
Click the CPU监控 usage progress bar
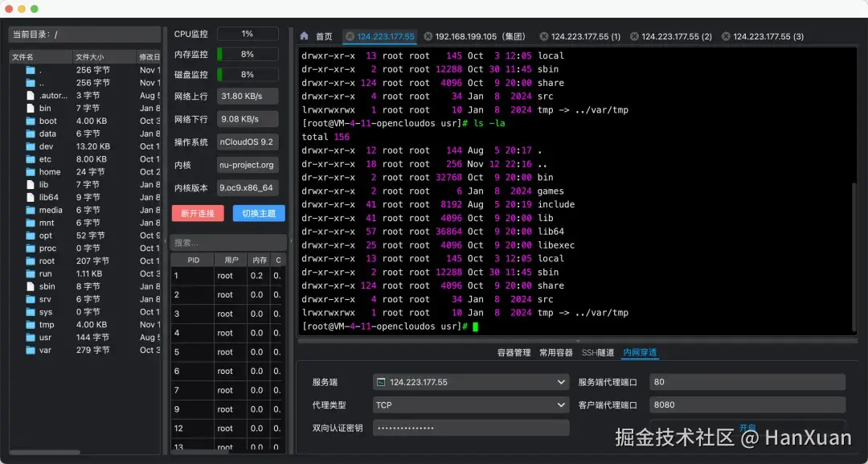tap(248, 34)
